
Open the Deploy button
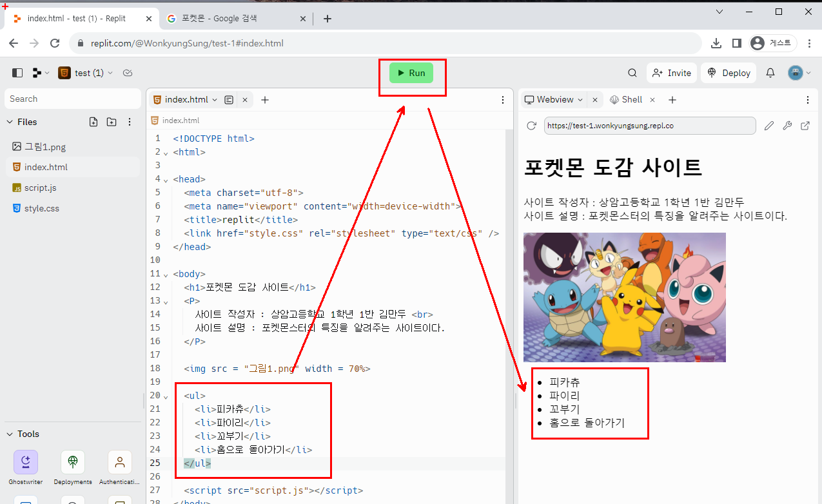click(x=729, y=73)
